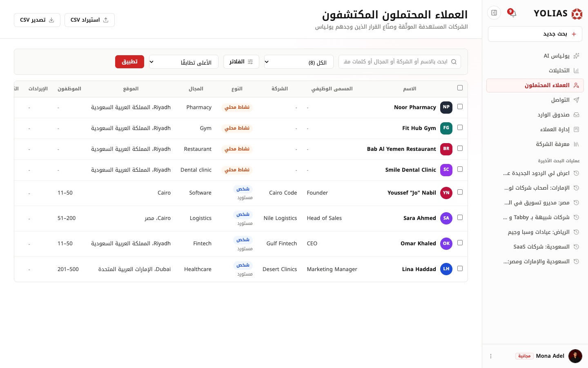Select the Sara Ahmed row checkbox

tap(460, 218)
